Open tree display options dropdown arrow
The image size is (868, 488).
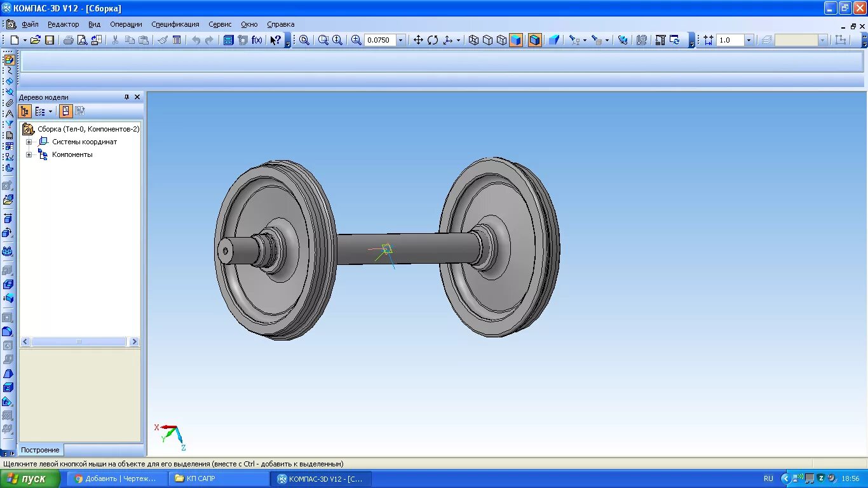point(50,111)
